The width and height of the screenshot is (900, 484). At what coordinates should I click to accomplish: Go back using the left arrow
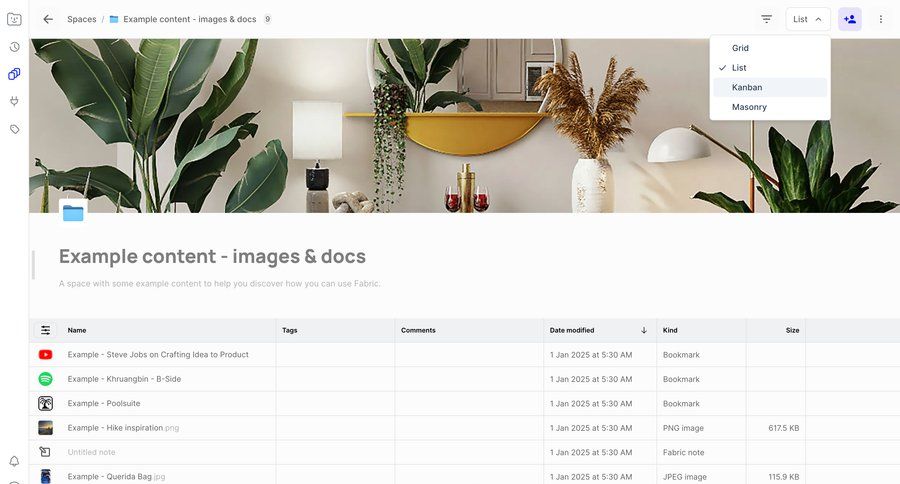pos(48,19)
